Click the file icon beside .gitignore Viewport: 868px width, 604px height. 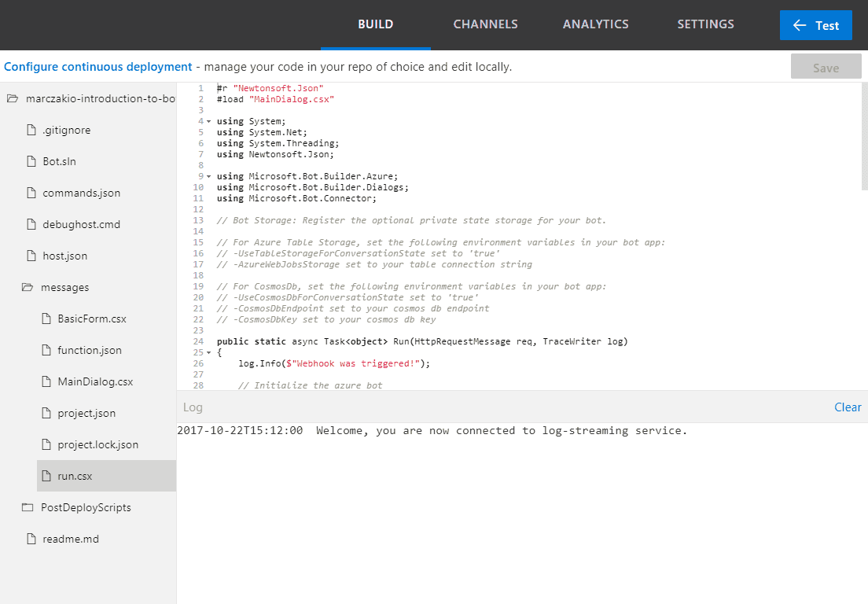(31, 130)
